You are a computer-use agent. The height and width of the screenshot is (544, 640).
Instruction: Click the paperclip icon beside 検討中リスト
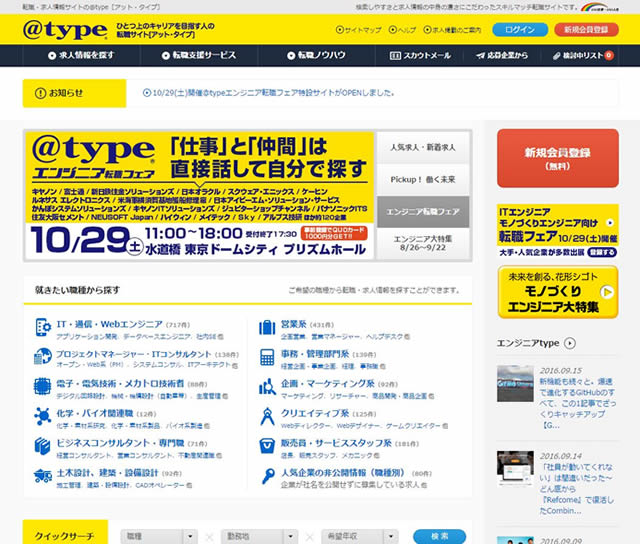coord(556,56)
